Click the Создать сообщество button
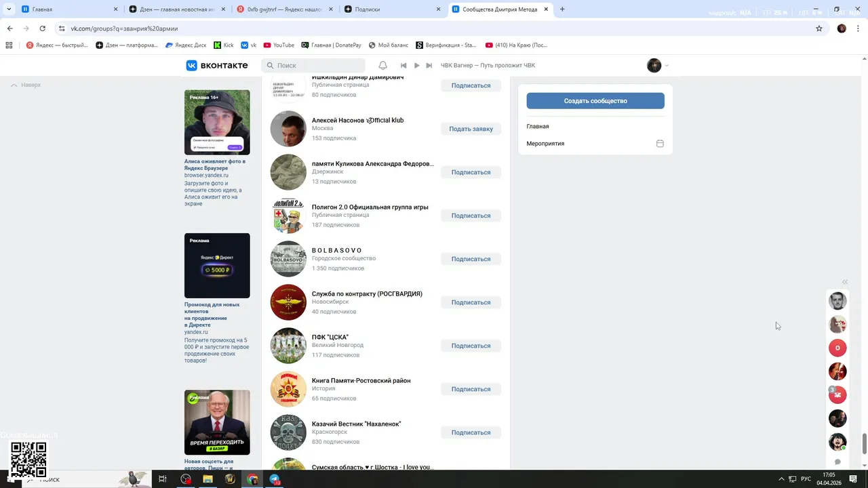The image size is (868, 488). [595, 101]
